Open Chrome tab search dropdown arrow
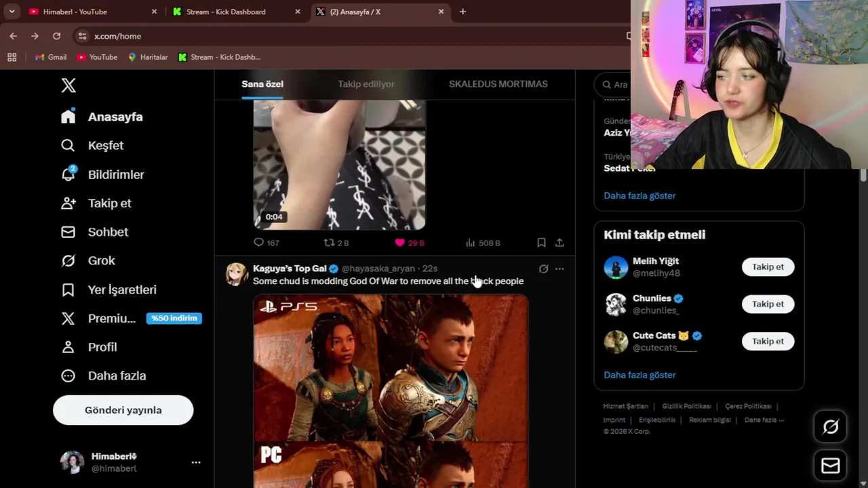This screenshot has width=868, height=488. pyautogui.click(x=12, y=12)
